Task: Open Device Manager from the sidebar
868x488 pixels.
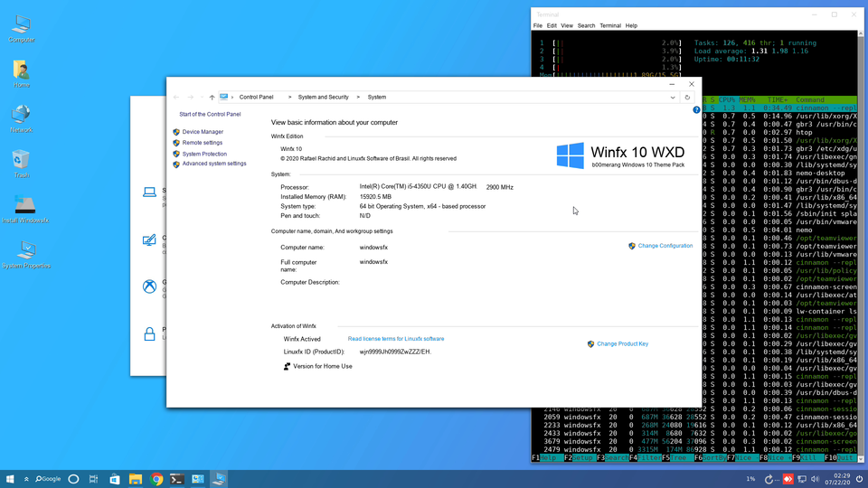Action: (203, 132)
